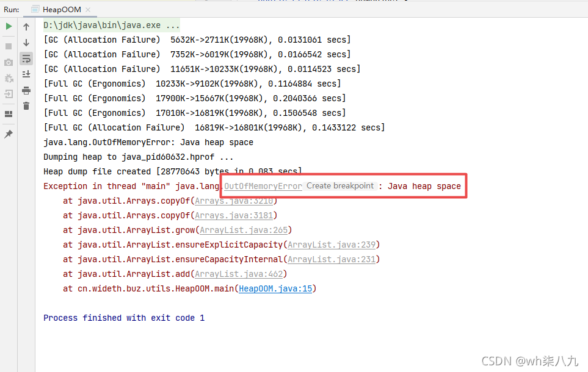Click the Full GC (Allocation Failure) log line

click(214, 127)
